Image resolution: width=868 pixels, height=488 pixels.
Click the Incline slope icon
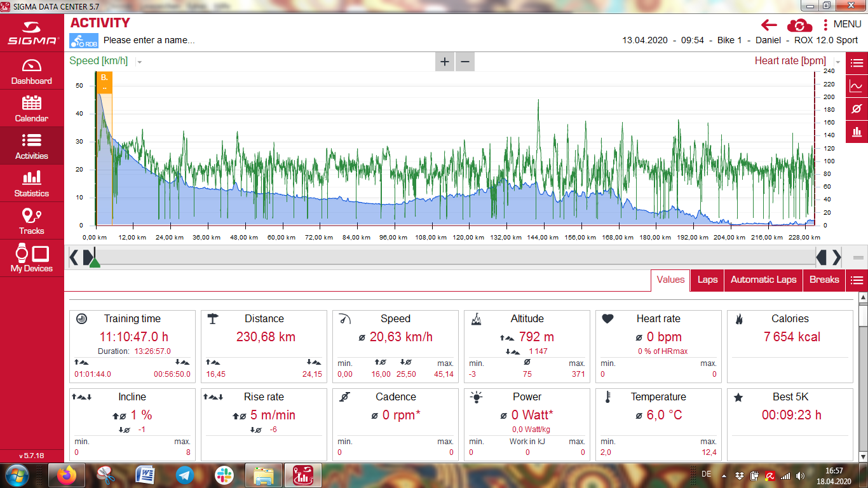83,397
